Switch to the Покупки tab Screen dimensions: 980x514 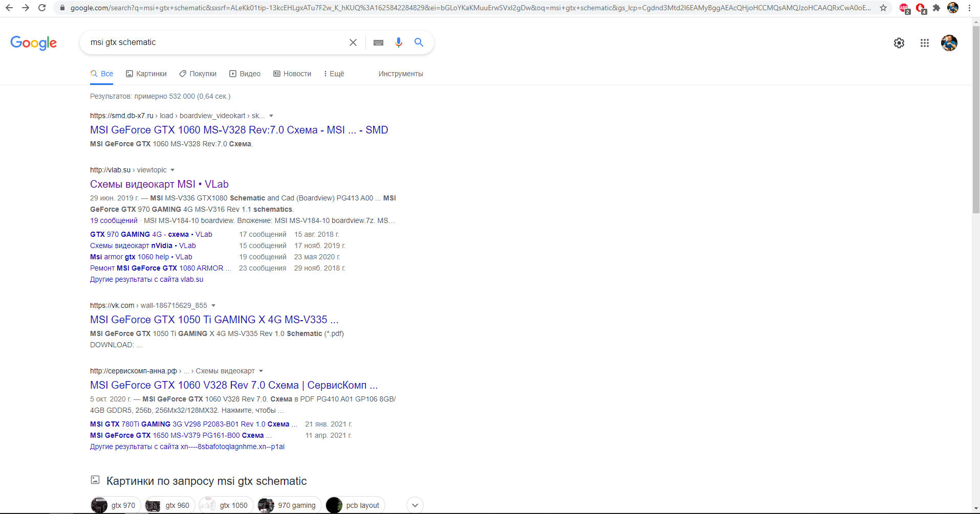click(198, 74)
